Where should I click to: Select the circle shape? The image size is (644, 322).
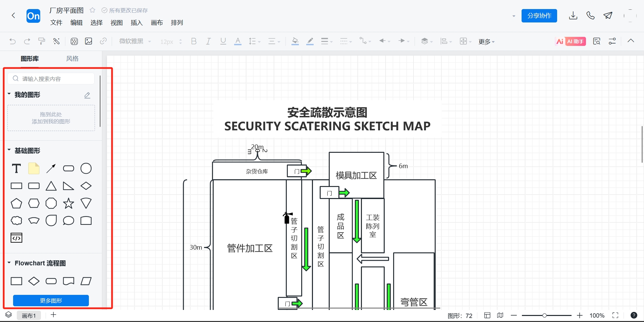tap(86, 169)
